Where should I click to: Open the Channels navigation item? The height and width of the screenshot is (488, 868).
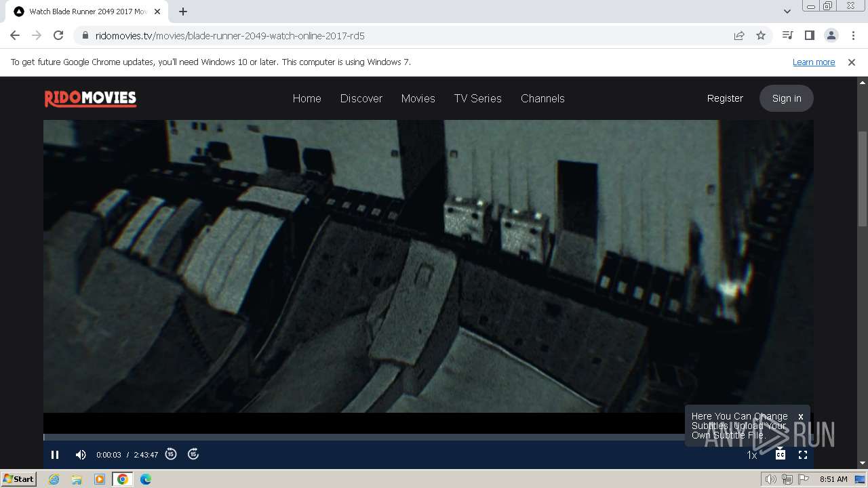point(542,98)
